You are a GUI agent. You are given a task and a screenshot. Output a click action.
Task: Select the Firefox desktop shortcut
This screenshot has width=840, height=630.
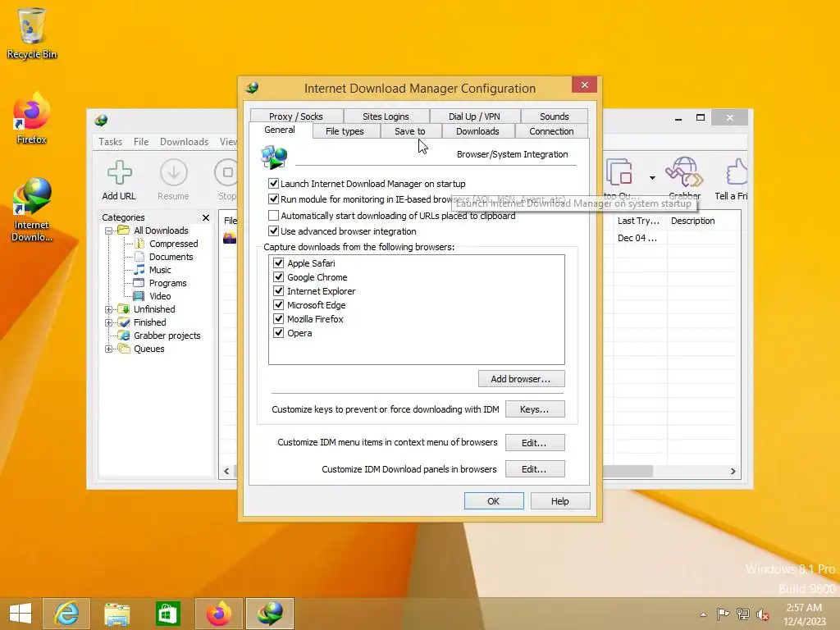[x=32, y=118]
